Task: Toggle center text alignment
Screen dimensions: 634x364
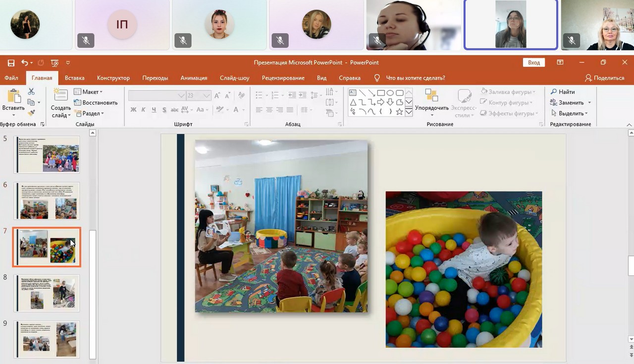Action: (x=269, y=109)
